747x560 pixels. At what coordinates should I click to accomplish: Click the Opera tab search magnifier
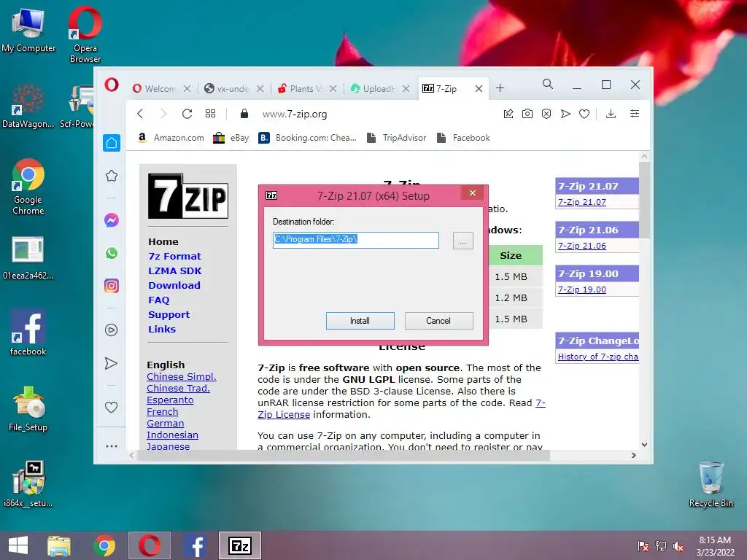[548, 85]
